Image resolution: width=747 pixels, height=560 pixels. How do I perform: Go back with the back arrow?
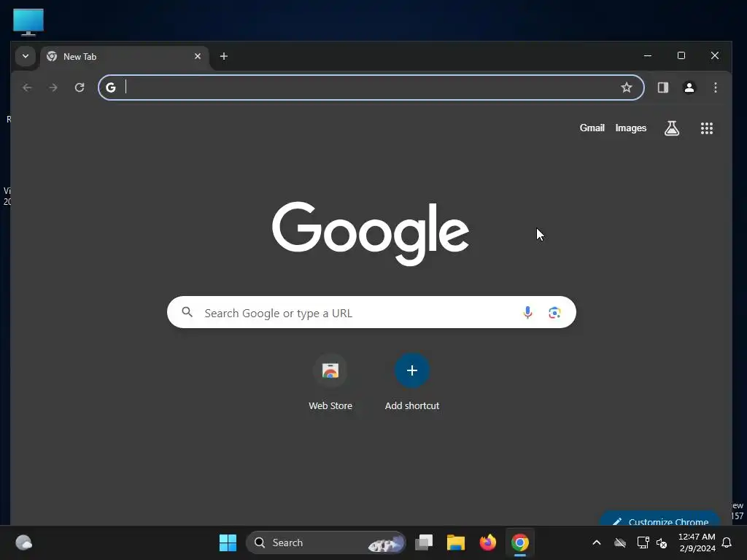coord(27,87)
